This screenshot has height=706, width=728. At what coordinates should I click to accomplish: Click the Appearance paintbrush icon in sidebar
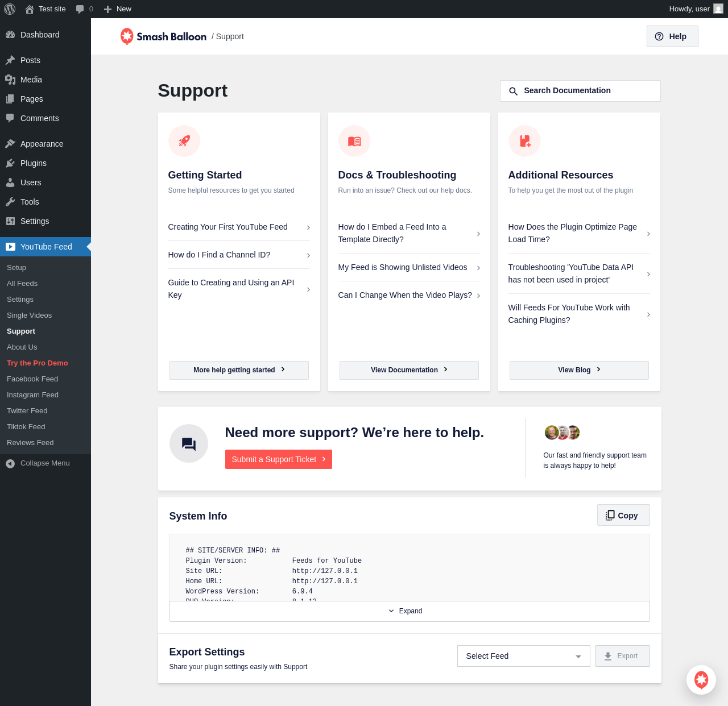(x=10, y=144)
